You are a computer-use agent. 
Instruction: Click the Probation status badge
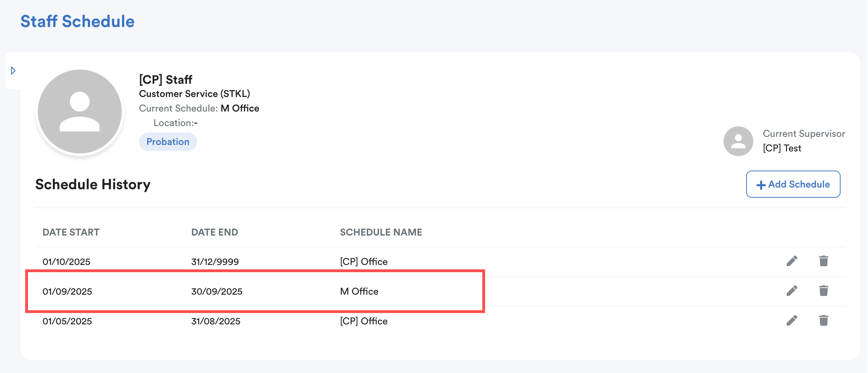[168, 142]
